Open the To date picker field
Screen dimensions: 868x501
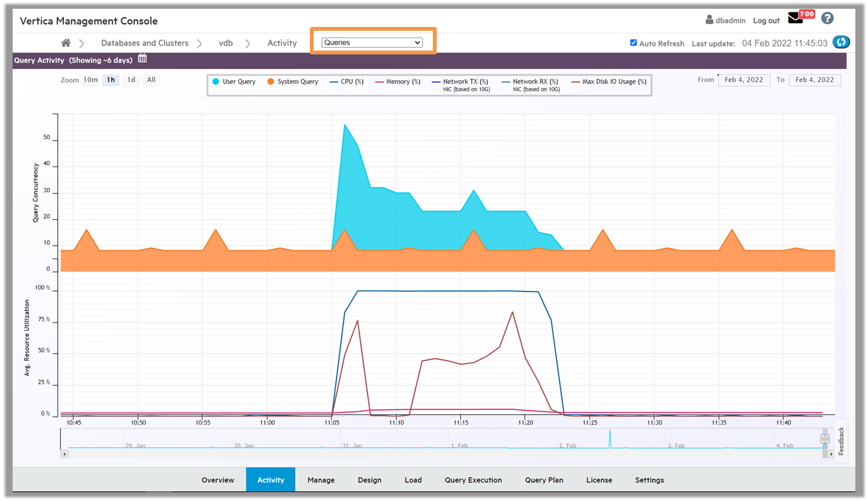[814, 80]
